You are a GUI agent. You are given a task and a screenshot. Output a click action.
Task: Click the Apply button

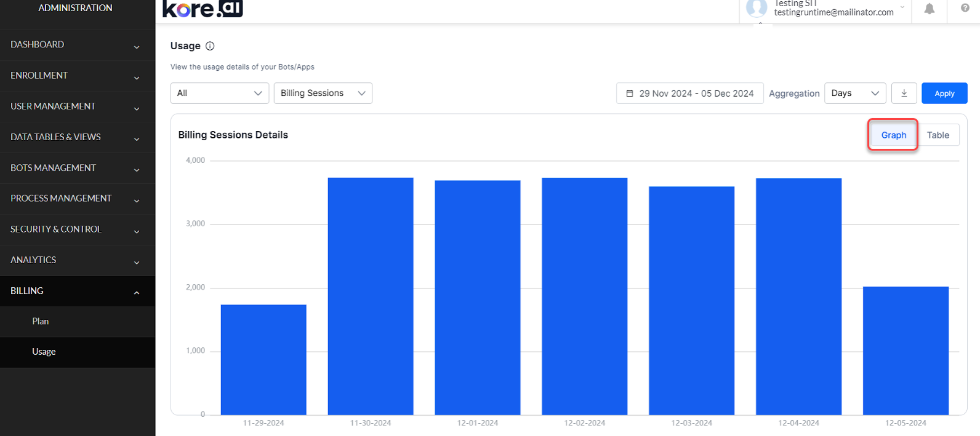click(944, 93)
